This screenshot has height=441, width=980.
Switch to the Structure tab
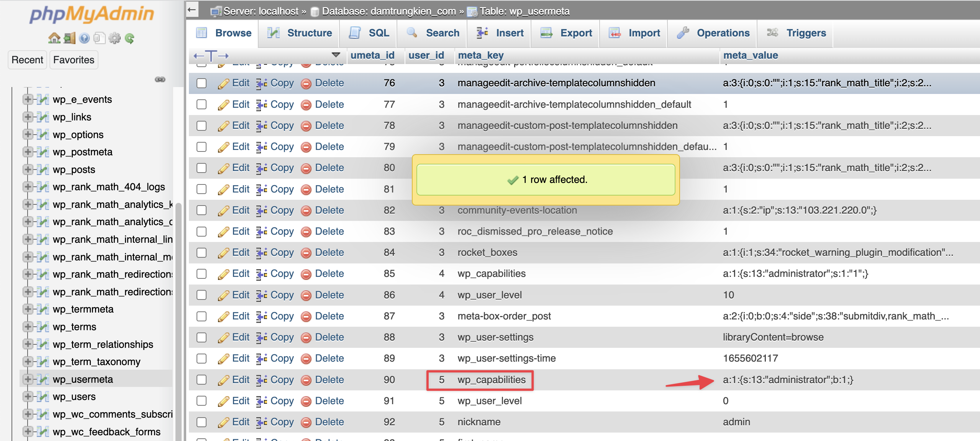pos(300,33)
